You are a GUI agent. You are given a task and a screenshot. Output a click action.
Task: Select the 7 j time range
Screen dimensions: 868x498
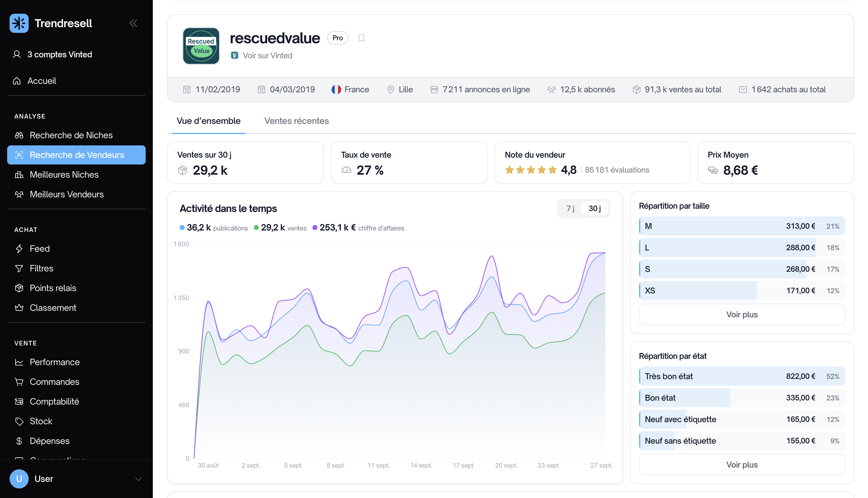[570, 208]
